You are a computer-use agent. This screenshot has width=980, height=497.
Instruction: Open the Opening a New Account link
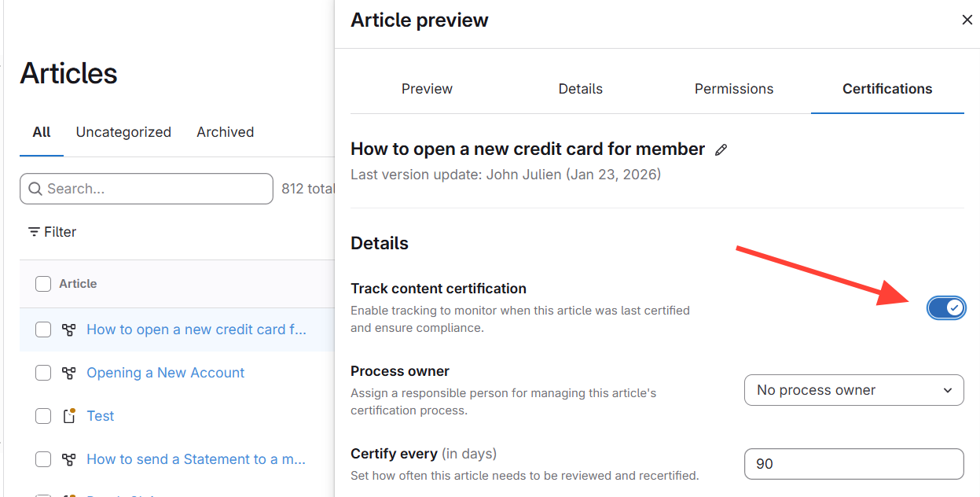[165, 373]
